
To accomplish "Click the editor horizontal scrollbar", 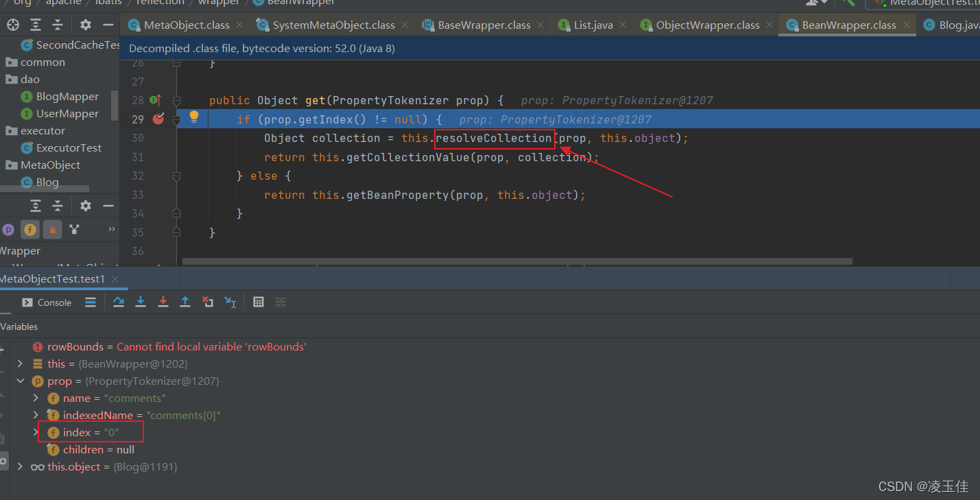I will click(x=517, y=261).
